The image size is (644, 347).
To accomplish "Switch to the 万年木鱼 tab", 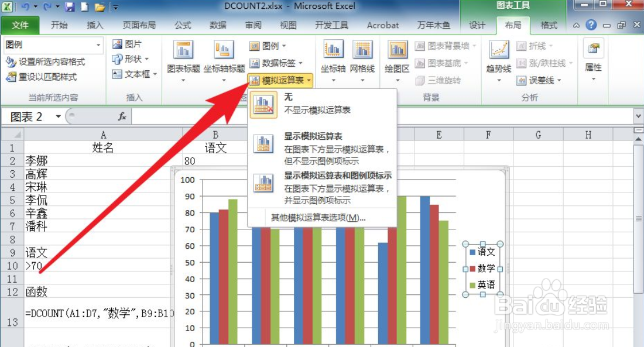I will tap(433, 26).
